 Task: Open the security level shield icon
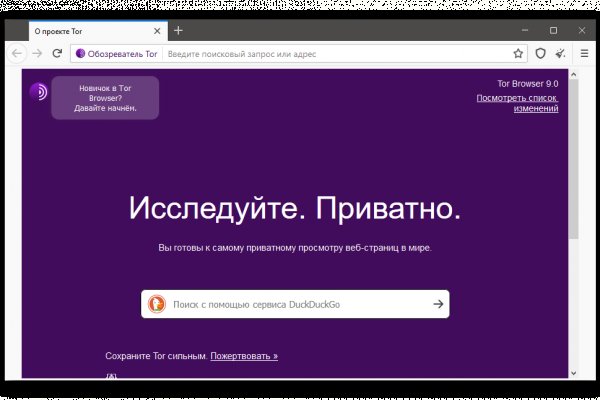pos(541,53)
